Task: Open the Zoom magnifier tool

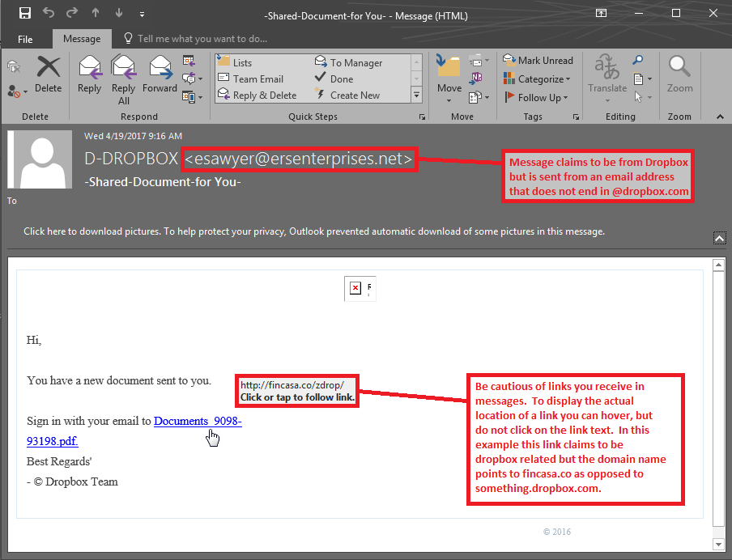Action: [679, 74]
